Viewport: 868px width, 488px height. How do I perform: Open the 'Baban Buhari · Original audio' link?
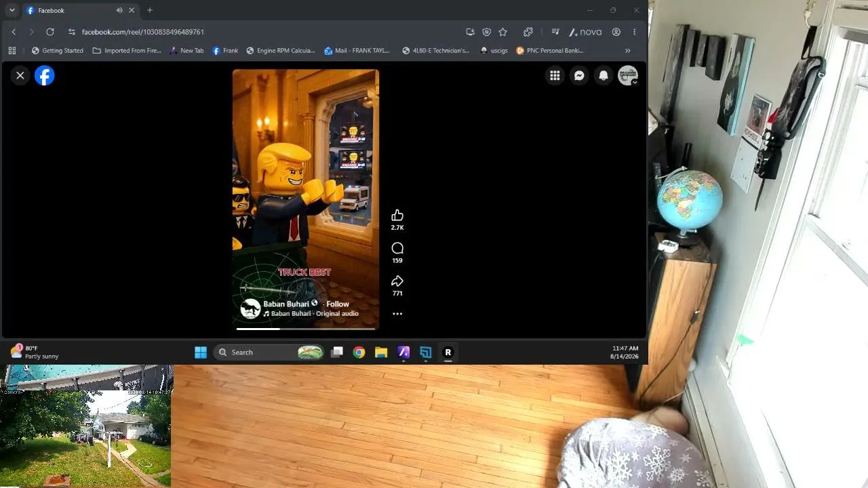[315, 314]
